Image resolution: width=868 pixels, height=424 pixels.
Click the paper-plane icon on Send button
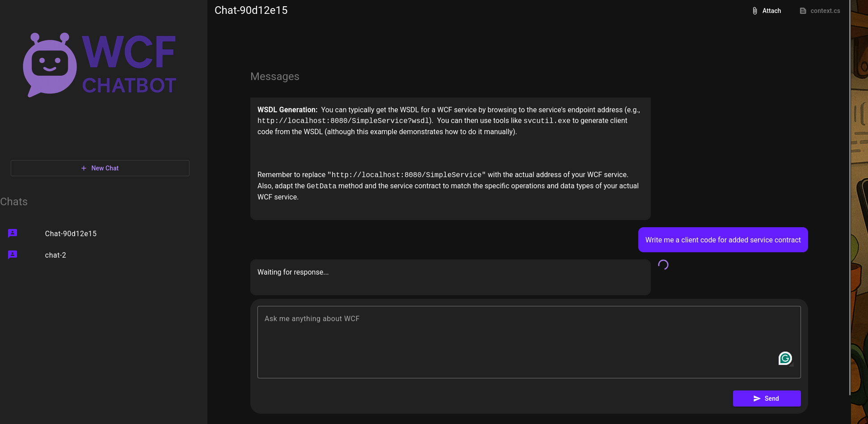point(757,399)
